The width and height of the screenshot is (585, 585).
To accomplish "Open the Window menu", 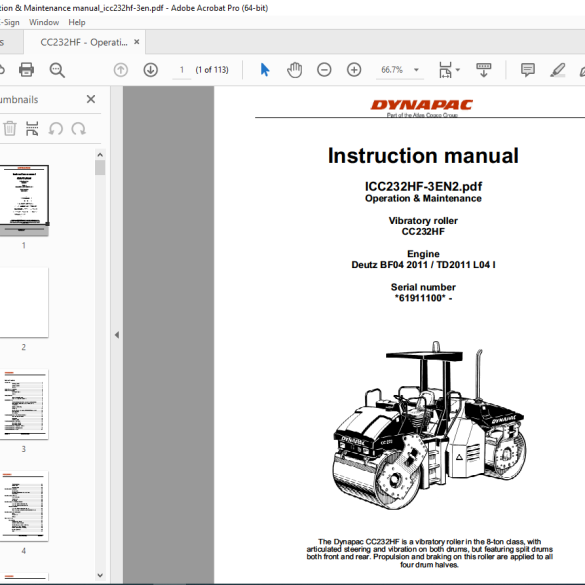I will 44,22.
